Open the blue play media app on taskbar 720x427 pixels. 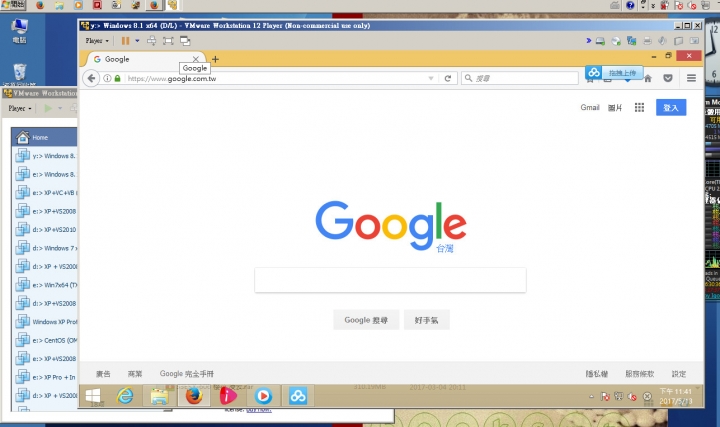(x=263, y=396)
